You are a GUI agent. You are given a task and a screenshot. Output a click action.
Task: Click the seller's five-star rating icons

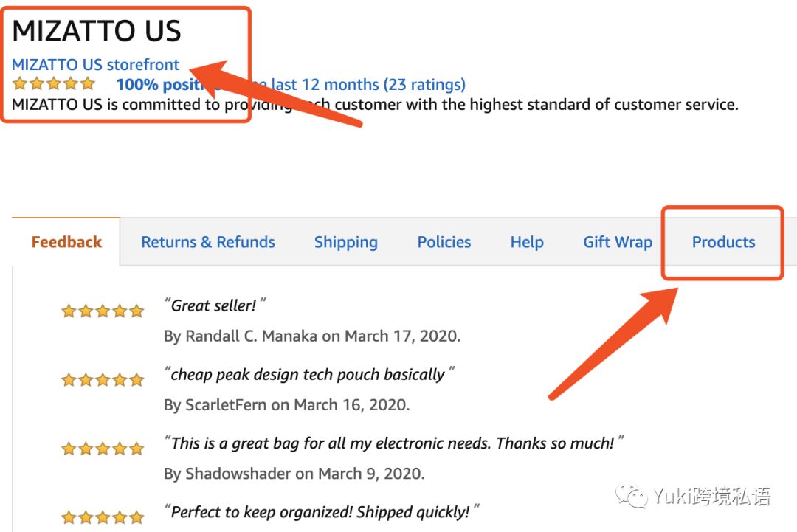[x=54, y=84]
